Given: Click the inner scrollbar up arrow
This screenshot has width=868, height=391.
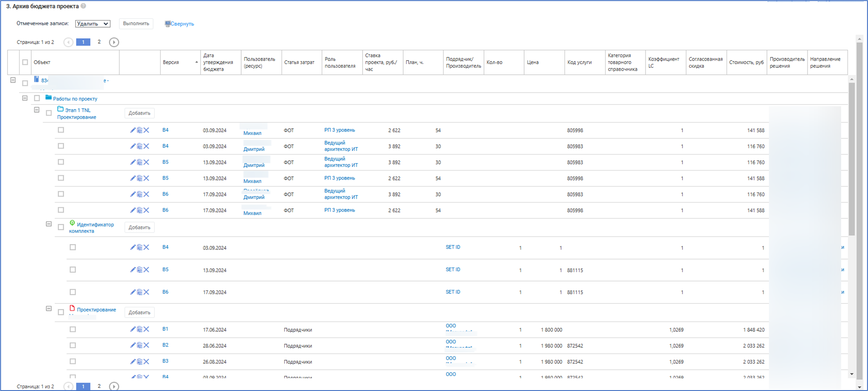Looking at the screenshot, I should tap(852, 79).
